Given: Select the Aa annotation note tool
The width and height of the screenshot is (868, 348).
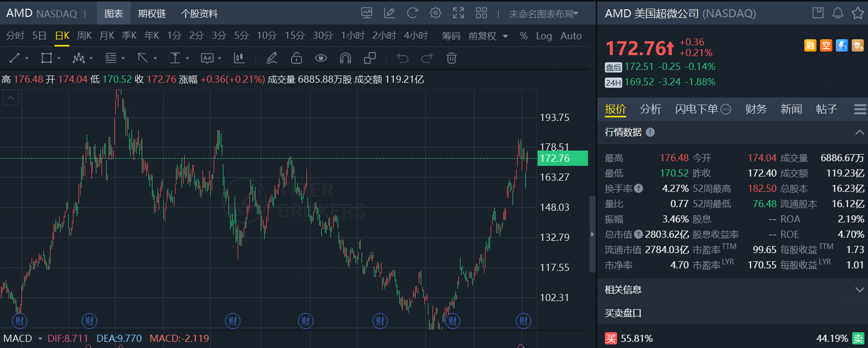Looking at the screenshot, I should (x=207, y=58).
